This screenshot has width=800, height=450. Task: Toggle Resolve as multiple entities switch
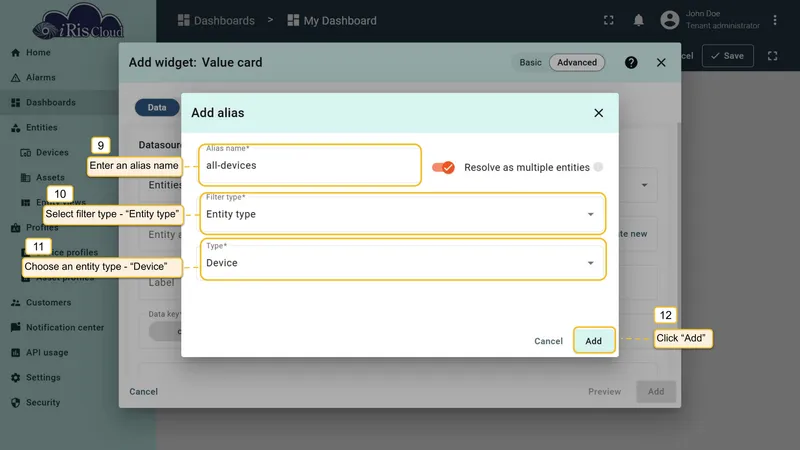[x=443, y=167]
